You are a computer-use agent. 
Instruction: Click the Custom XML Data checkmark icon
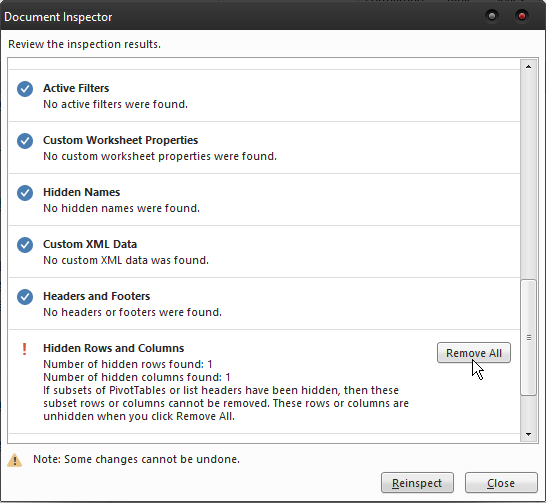(x=25, y=245)
